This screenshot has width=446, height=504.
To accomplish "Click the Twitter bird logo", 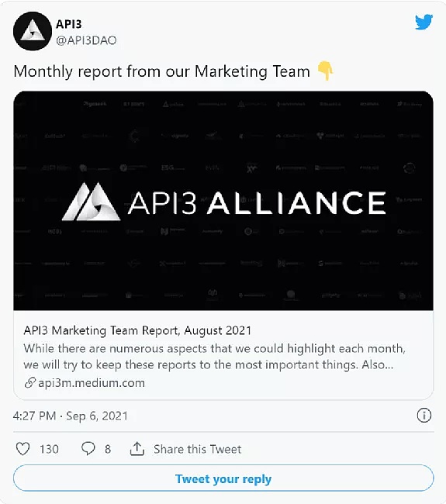I will coord(424,22).
